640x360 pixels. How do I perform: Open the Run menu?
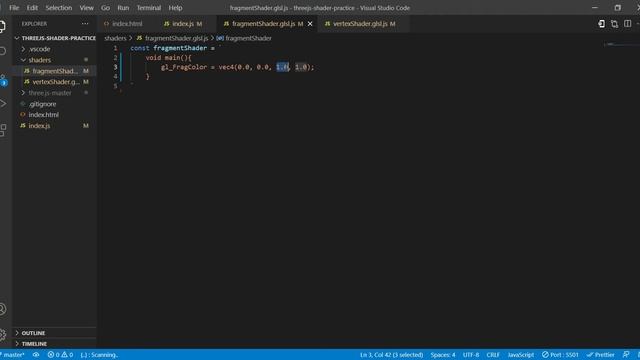coord(123,8)
